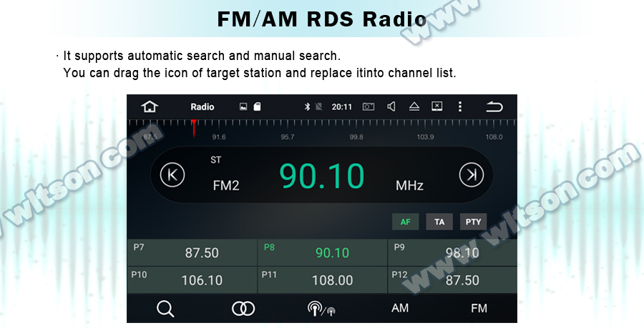Tap the no-SIM signal icon
Image resolution: width=644 pixels, height=328 pixels.
pyautogui.click(x=318, y=106)
